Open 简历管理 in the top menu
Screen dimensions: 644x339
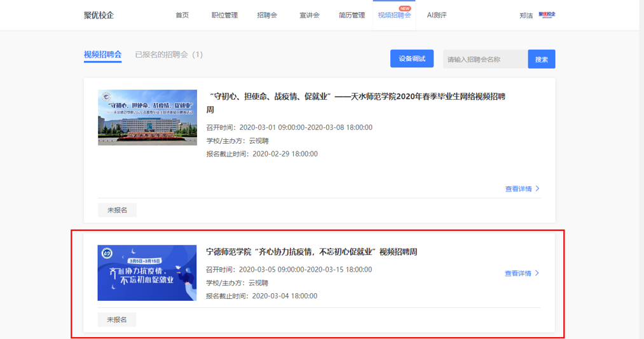(x=352, y=15)
